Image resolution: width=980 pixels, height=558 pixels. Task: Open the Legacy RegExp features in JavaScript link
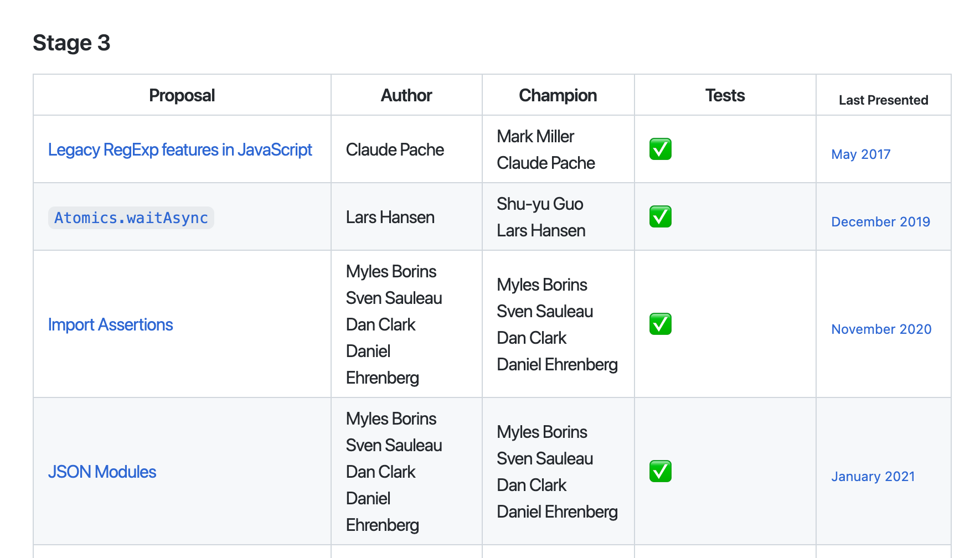(x=180, y=149)
